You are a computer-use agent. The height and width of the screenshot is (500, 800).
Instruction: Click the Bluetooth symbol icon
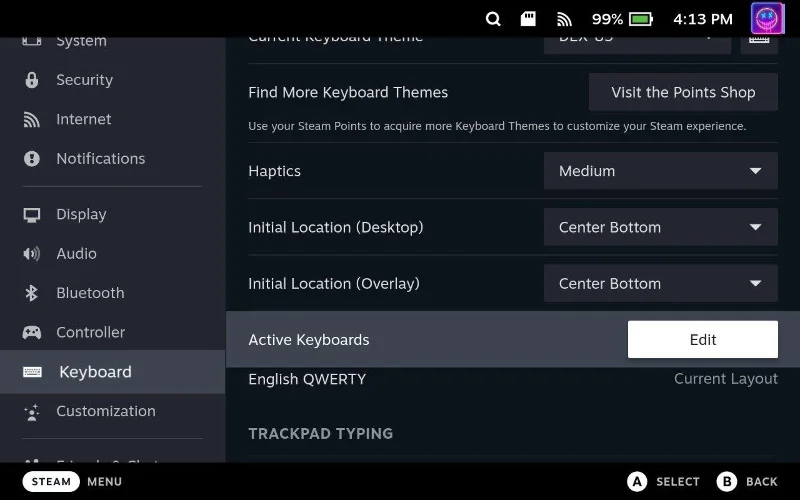[32, 293]
